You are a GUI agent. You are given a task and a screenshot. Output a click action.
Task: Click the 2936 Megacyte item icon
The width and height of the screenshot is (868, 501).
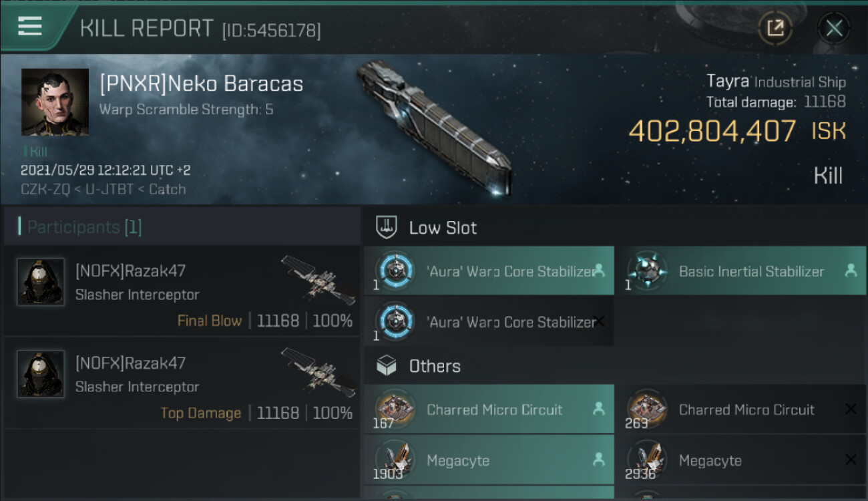(646, 460)
